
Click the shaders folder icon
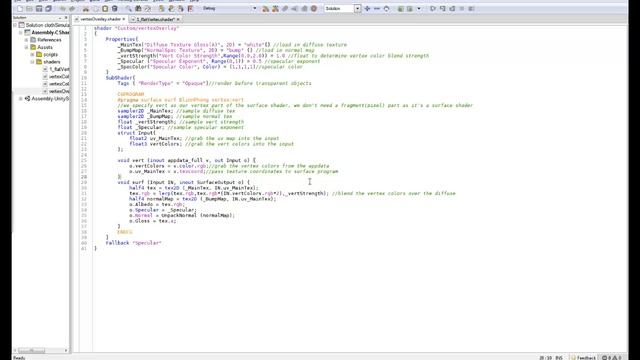39,62
